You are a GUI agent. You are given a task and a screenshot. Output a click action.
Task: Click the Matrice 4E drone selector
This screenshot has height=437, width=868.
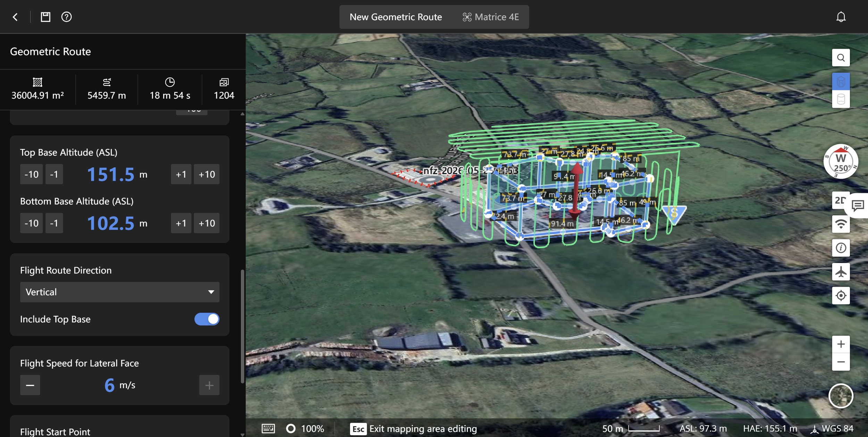tap(491, 17)
